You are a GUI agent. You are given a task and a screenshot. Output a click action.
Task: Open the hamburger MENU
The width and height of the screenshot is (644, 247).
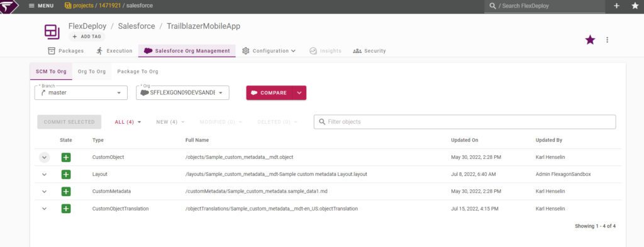[x=41, y=6]
